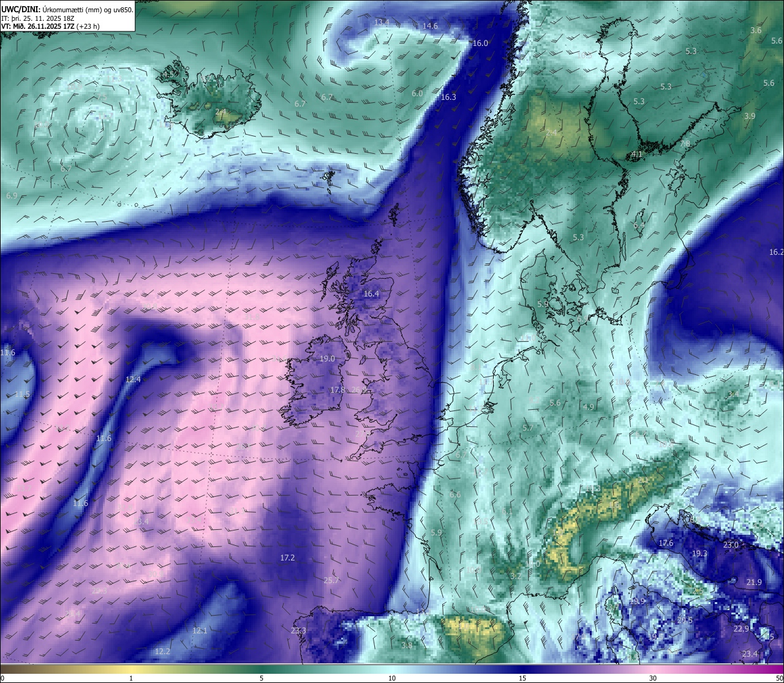Click the map value "3.6"
The image size is (784, 683).
click(x=756, y=31)
